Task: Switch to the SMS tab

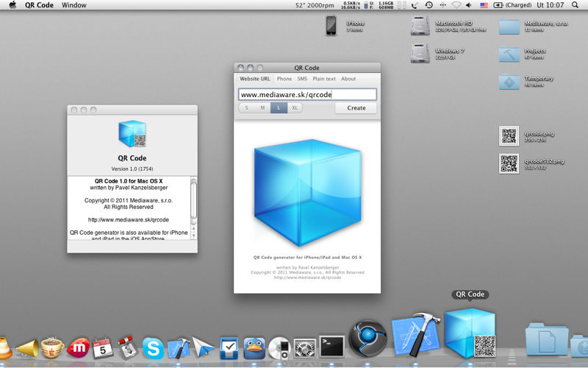Action: [x=302, y=79]
